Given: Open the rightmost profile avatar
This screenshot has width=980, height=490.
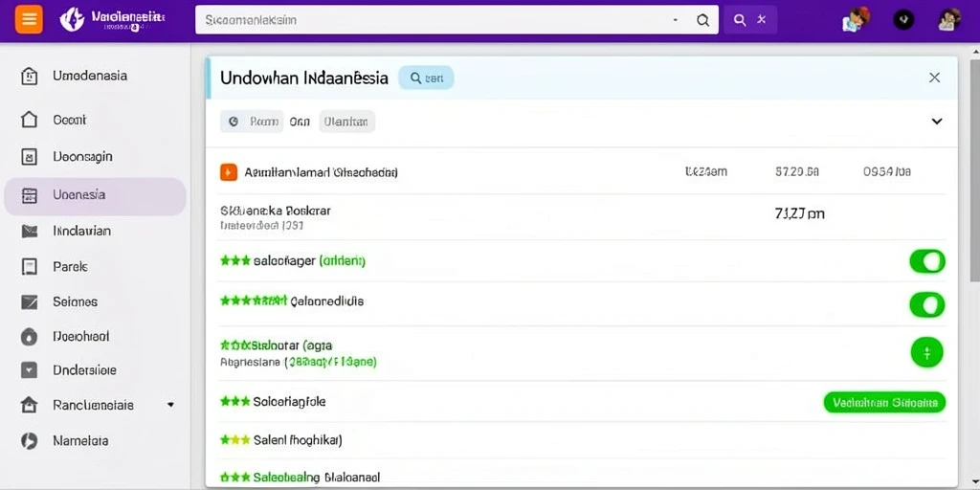Looking at the screenshot, I should pos(948,20).
